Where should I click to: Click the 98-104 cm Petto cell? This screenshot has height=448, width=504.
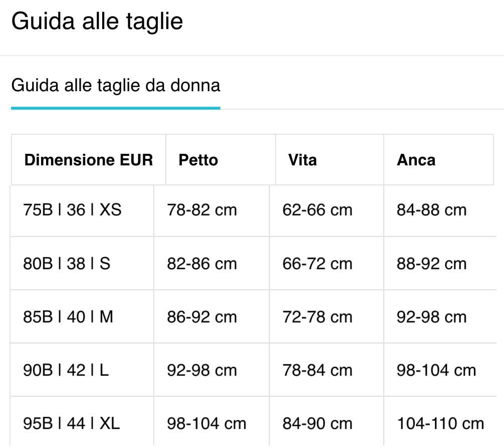click(206, 424)
